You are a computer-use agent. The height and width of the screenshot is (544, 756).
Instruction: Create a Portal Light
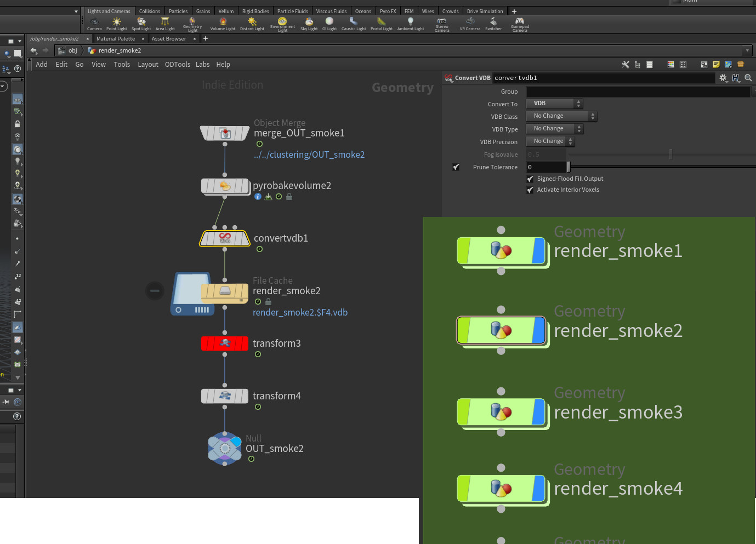(x=382, y=24)
